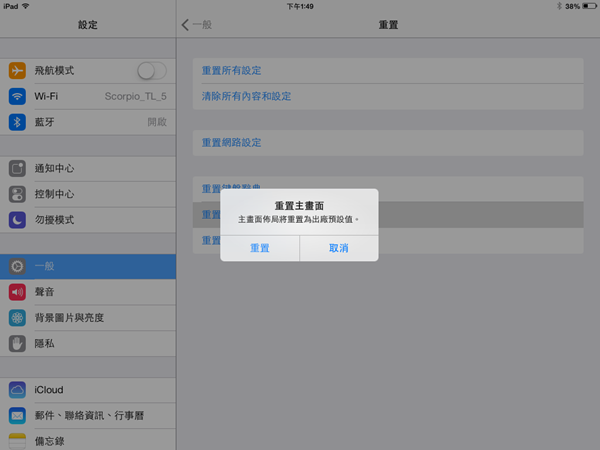Screen dimensions: 600x450
Task: Tap the 隱私 hand icon
Action: (x=17, y=344)
